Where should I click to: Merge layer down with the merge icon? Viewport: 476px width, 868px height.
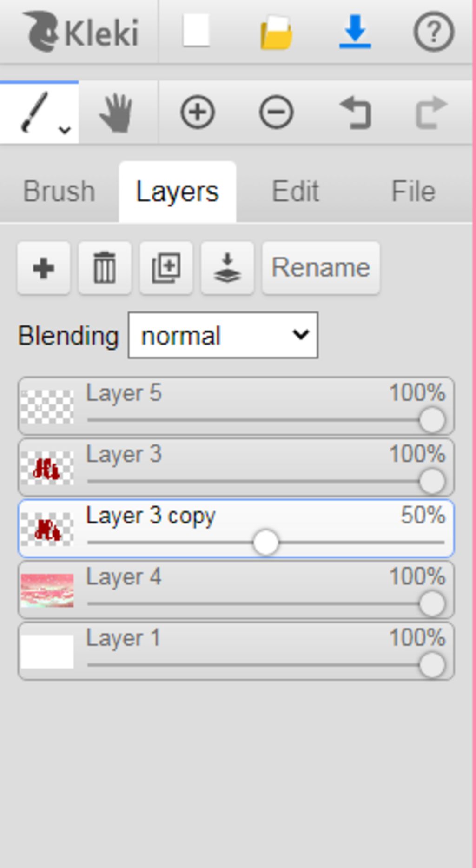tap(227, 268)
